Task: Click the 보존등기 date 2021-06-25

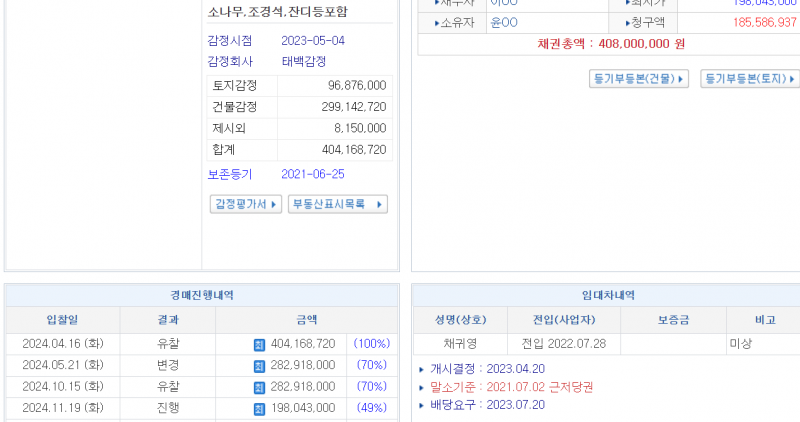Action: pyautogui.click(x=313, y=174)
